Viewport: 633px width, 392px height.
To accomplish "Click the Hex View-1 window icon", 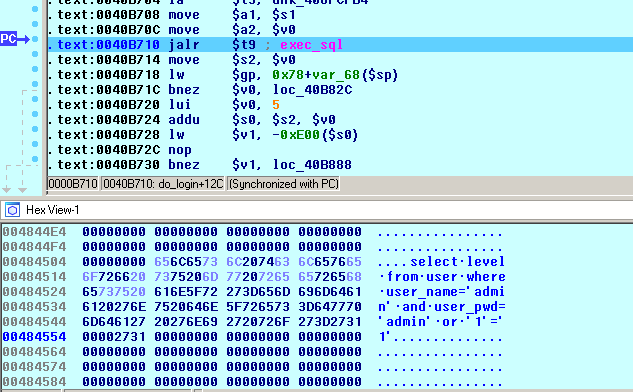I will coord(12,210).
